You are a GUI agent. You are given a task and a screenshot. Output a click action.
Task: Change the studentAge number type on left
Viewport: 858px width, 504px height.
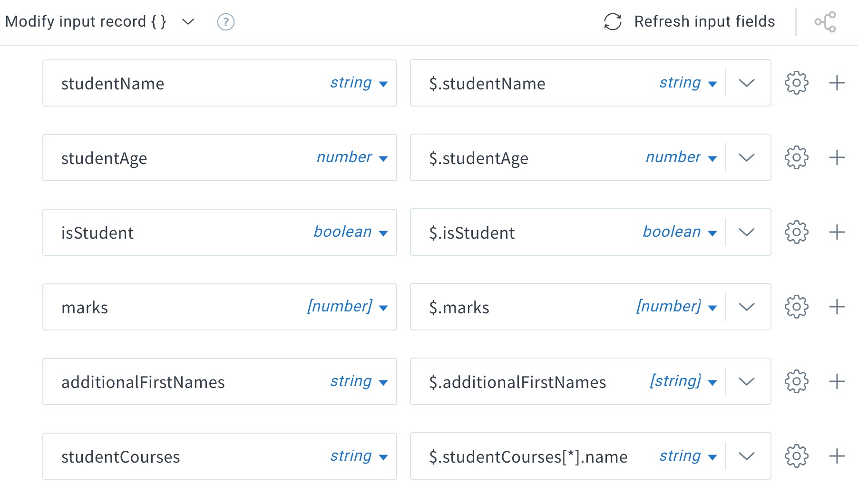pyautogui.click(x=352, y=157)
